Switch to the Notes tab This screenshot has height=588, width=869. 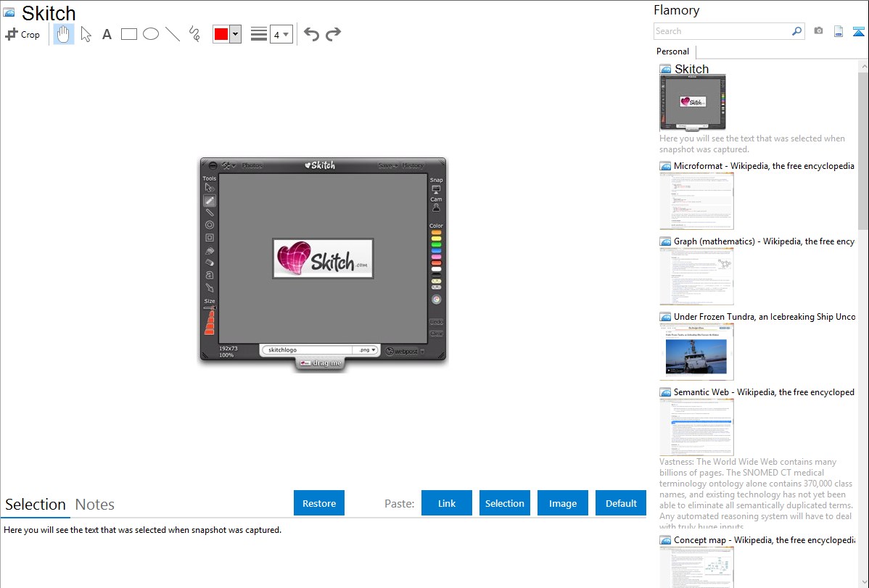click(x=95, y=505)
